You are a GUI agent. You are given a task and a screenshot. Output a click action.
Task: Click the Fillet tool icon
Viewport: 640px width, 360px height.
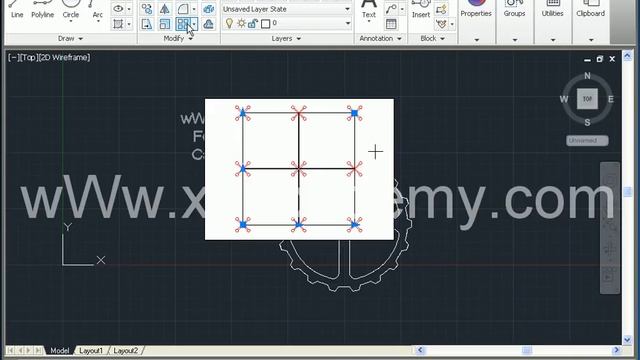[x=183, y=9]
